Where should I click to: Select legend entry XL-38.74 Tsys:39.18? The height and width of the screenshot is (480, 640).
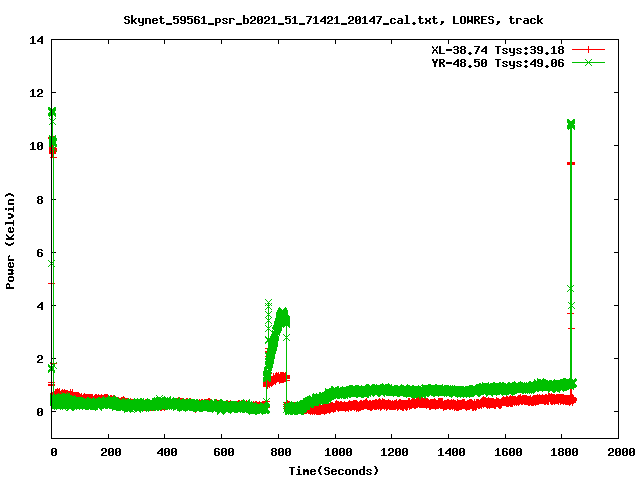(x=498, y=50)
